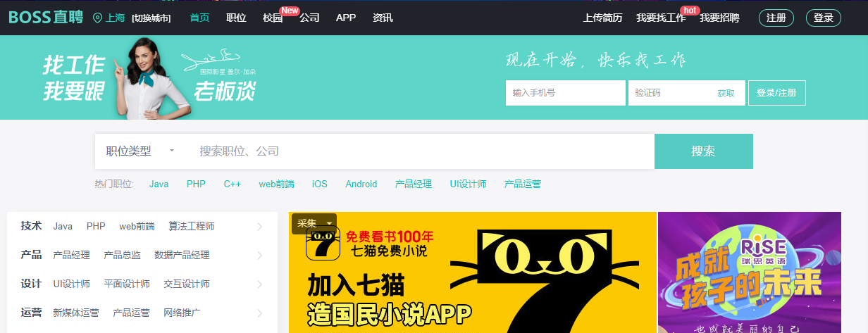Open the 资讯 nav item
Image resolution: width=868 pixels, height=333 pixels.
(x=383, y=18)
